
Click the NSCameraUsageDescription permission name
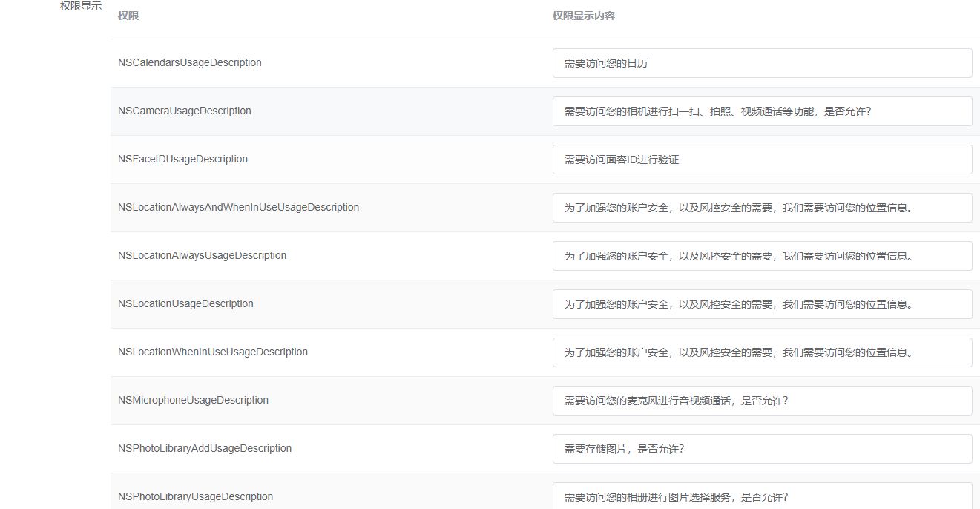tap(184, 111)
